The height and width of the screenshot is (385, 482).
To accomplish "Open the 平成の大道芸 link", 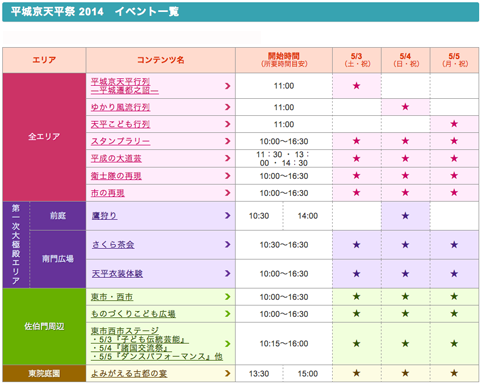I will pyautogui.click(x=116, y=159).
